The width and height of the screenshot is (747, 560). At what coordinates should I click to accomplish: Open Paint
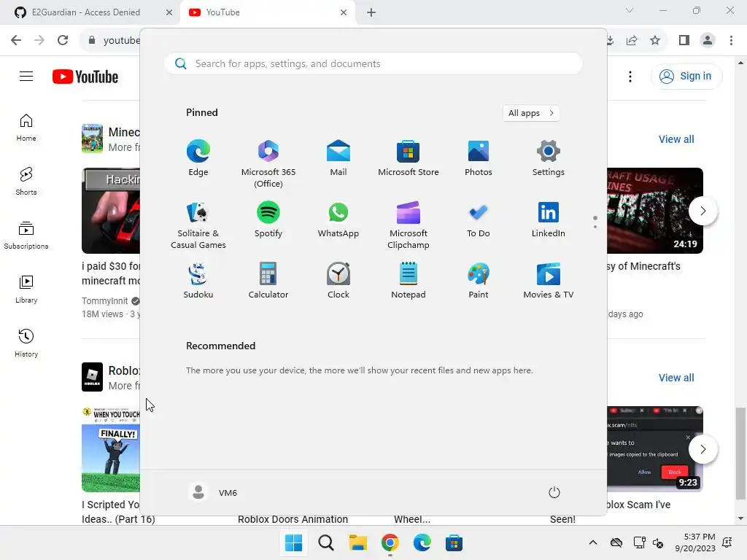479,281
